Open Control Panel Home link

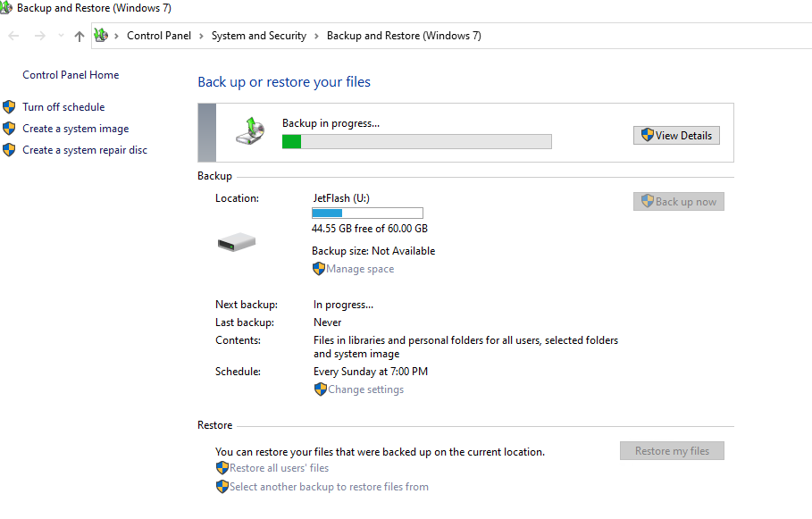coord(71,75)
